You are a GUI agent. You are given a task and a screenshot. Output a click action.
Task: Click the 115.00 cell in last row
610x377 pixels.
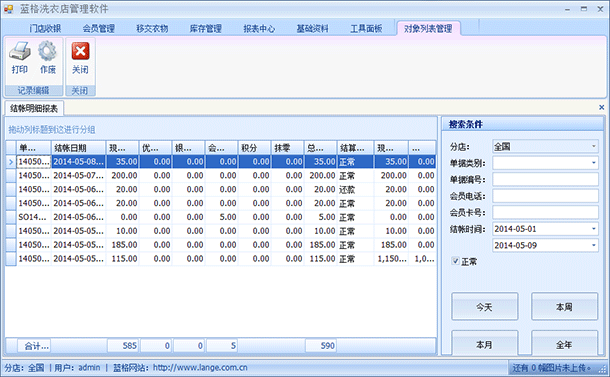(122, 259)
